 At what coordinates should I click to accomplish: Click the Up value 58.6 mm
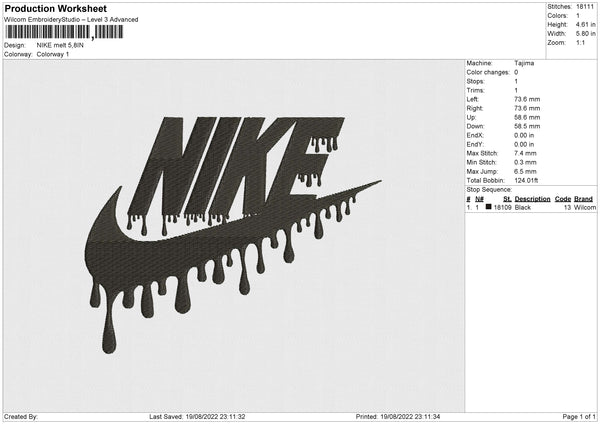click(x=527, y=117)
